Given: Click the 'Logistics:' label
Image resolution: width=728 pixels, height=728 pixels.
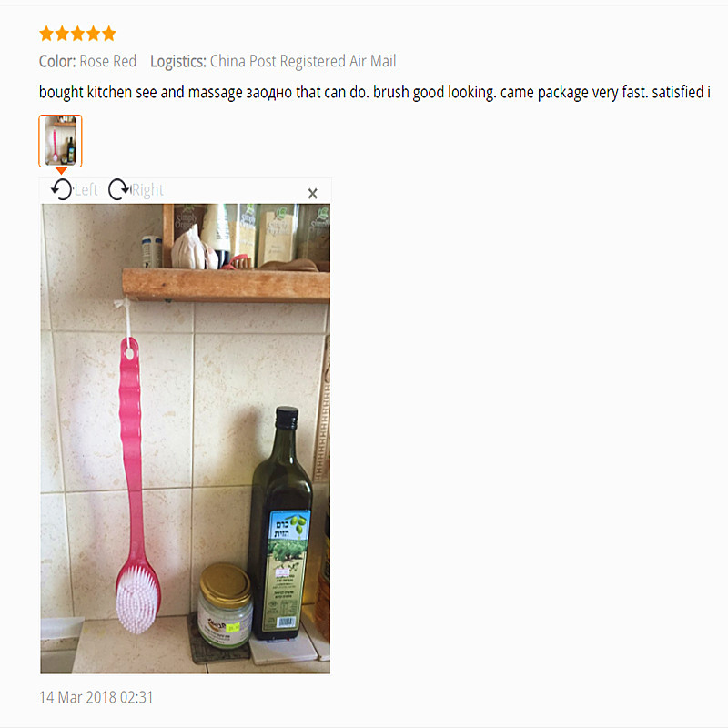Looking at the screenshot, I should pos(178,61).
